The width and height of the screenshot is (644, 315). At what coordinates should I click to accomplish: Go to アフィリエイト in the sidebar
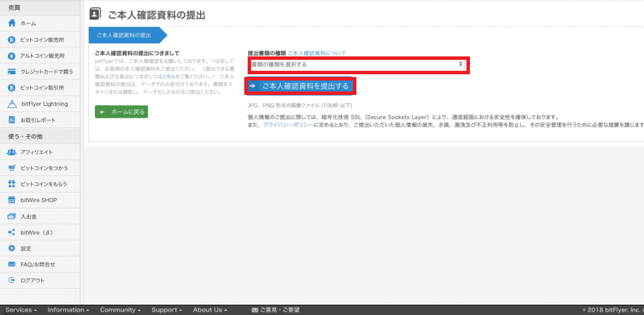(x=40, y=153)
